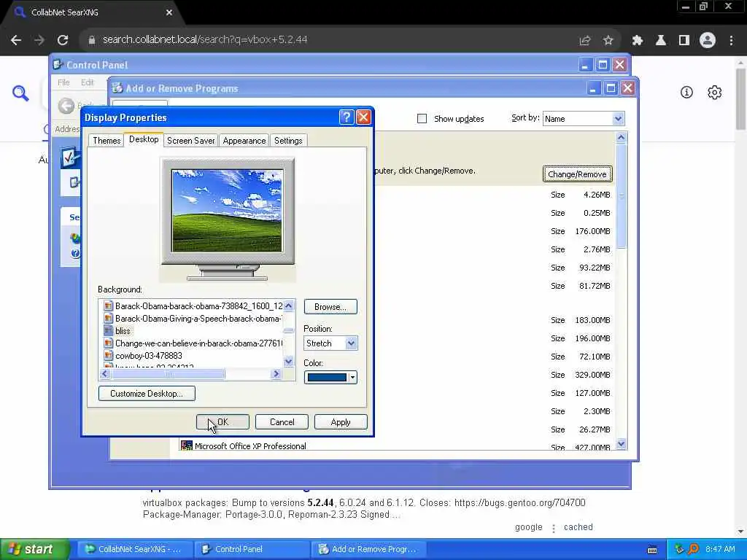This screenshot has height=560, width=747.
Task: Click the share page icon in address bar
Action: point(584,41)
